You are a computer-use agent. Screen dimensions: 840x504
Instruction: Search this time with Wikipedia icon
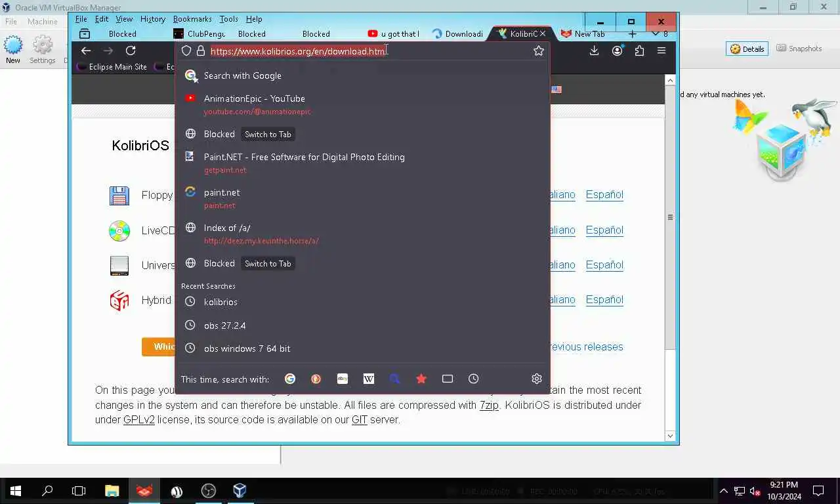pyautogui.click(x=369, y=379)
